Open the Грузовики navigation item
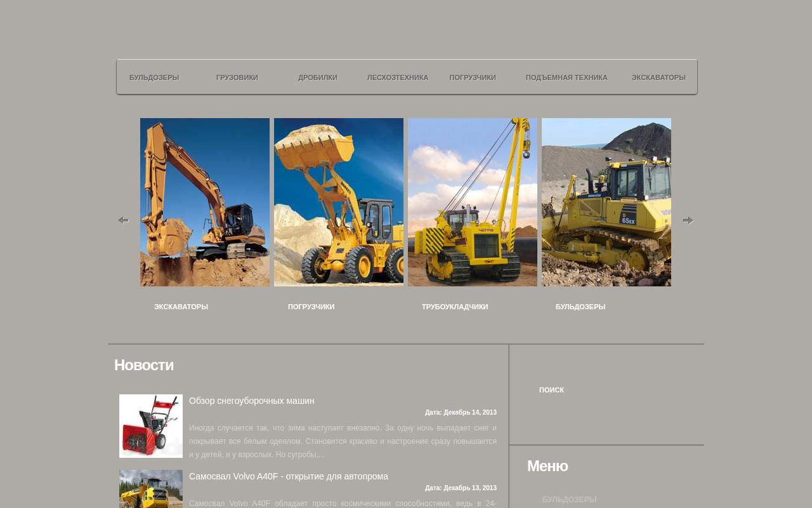This screenshot has width=812, height=508. (x=237, y=77)
